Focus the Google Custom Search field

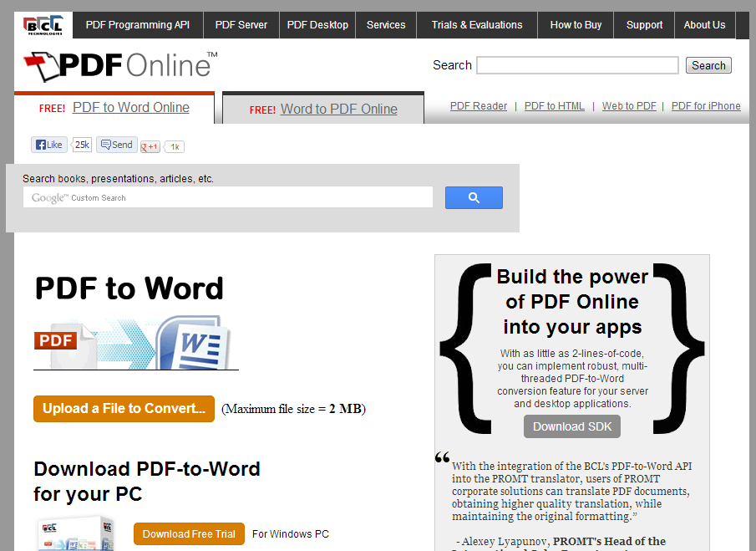227,197
